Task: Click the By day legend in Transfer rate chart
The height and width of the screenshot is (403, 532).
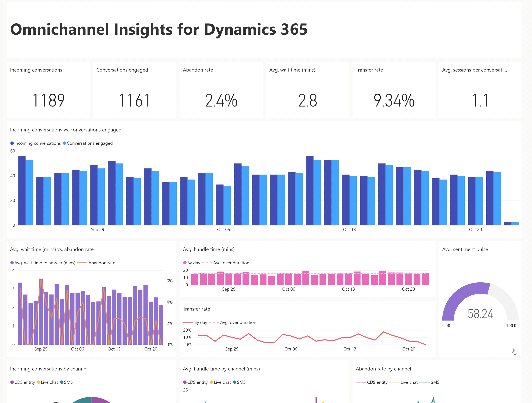Action: click(x=195, y=323)
